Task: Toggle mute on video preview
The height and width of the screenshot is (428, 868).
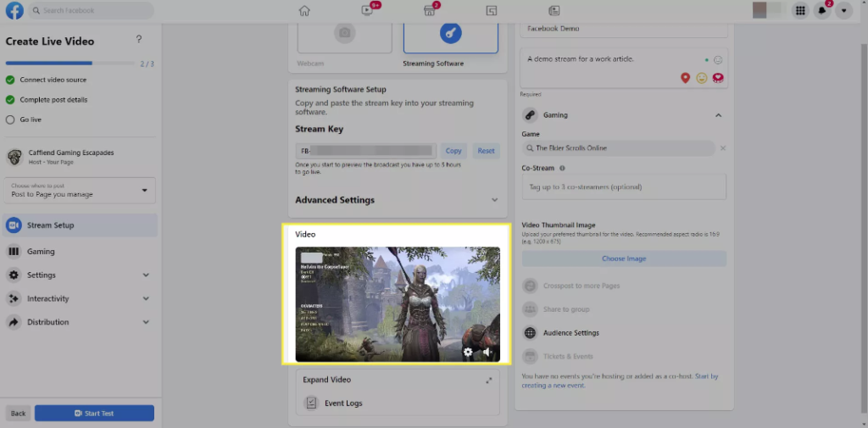Action: coord(487,352)
